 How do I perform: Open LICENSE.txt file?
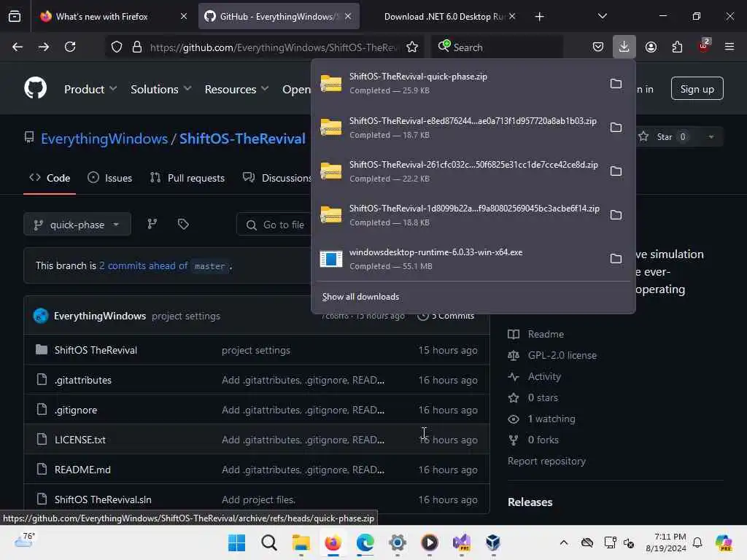[80, 440]
